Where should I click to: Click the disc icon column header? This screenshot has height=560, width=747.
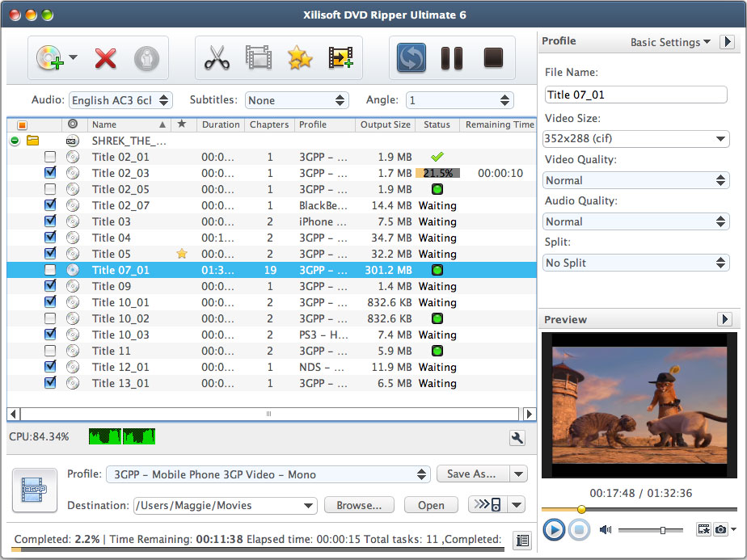pyautogui.click(x=73, y=124)
